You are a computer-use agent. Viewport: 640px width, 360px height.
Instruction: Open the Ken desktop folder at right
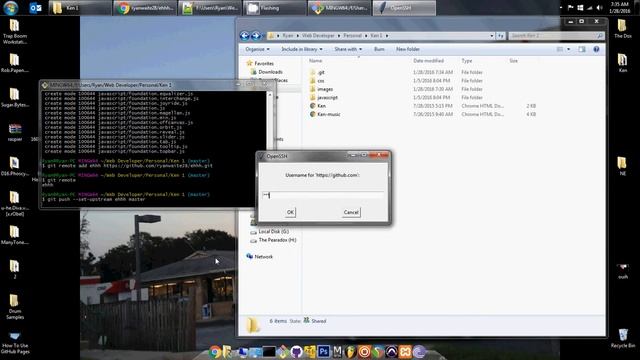coord(622,63)
